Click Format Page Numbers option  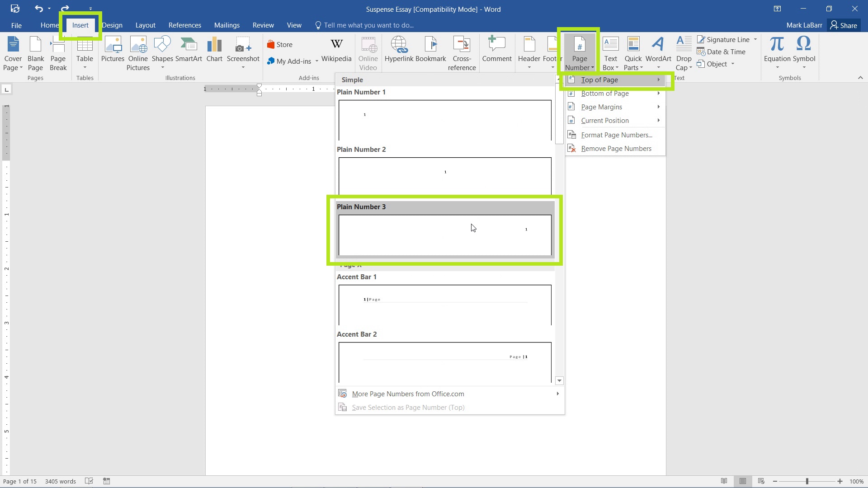point(616,135)
